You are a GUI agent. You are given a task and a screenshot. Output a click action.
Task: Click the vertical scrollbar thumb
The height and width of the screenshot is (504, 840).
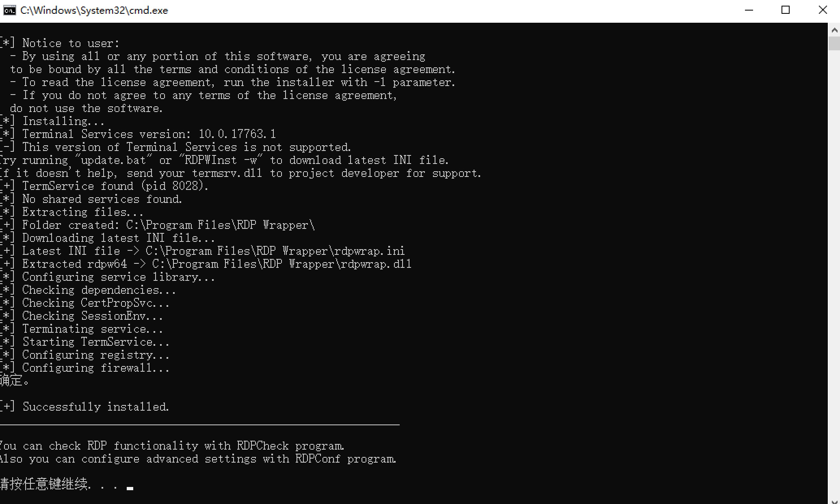834,43
